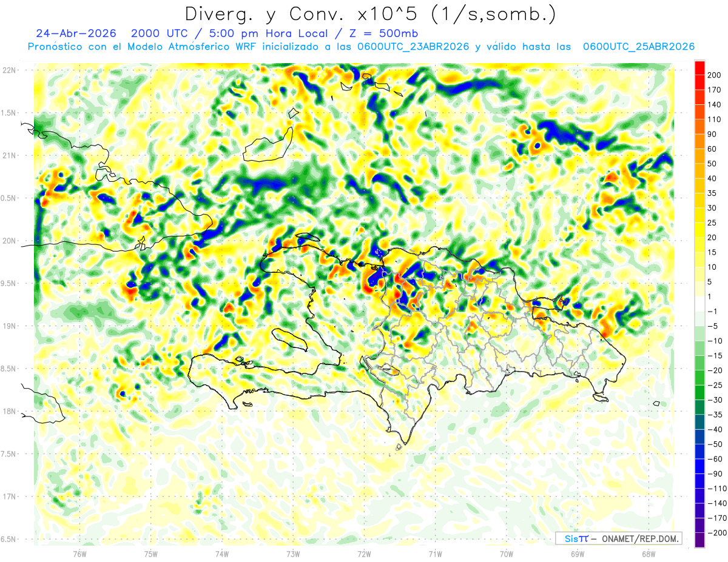The width and height of the screenshot is (728, 562).
Task: Click the 72W longitude axis label
Action: coord(364,554)
